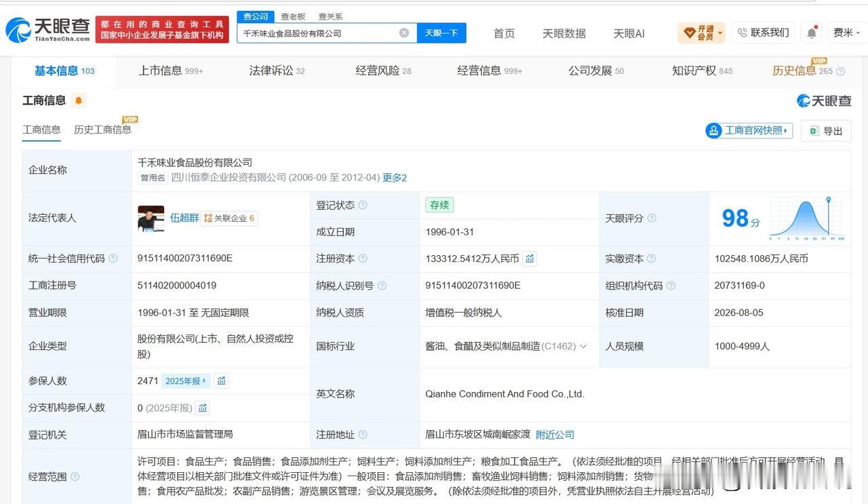Select the 基本信息 tab
Screen dimensions: 868x504
tap(64, 71)
